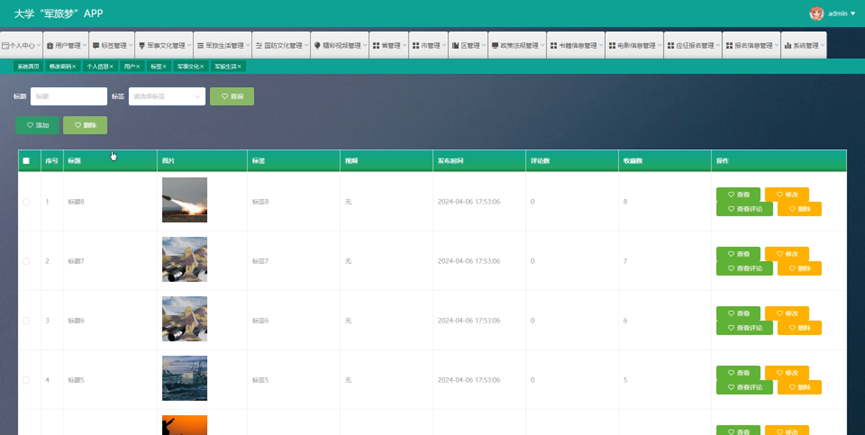The width and height of the screenshot is (865, 435).
Task: Click the grid icon on 报名信息管理
Action: coord(729,46)
